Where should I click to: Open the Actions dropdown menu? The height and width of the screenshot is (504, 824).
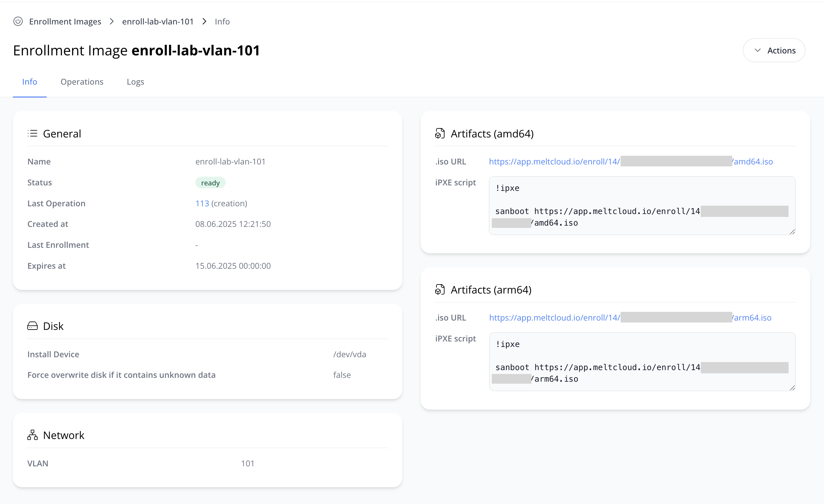(774, 51)
